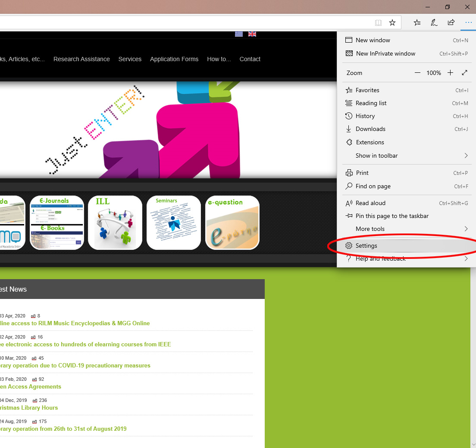Open the Favorites hub toolbar icon

(x=417, y=23)
